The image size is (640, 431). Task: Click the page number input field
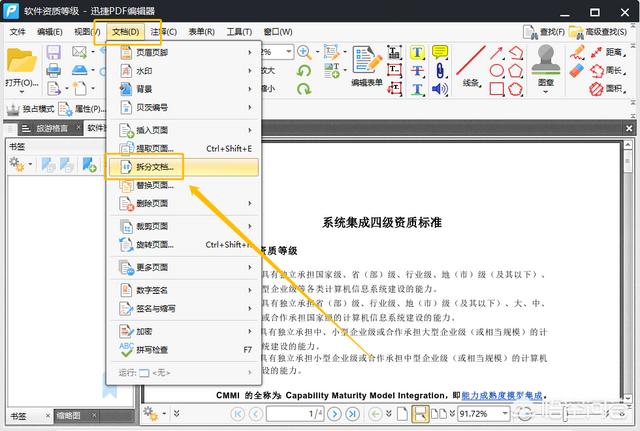click(x=292, y=413)
